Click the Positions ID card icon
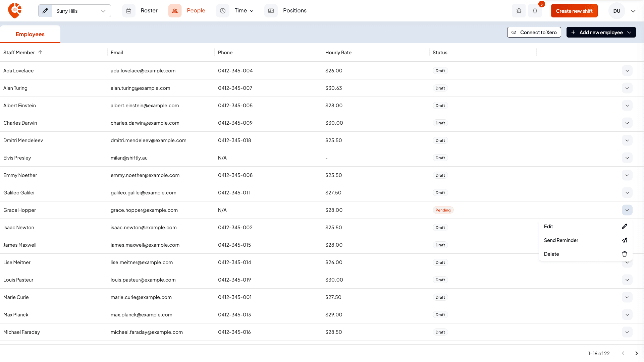The height and width of the screenshot is (362, 644). point(271,11)
